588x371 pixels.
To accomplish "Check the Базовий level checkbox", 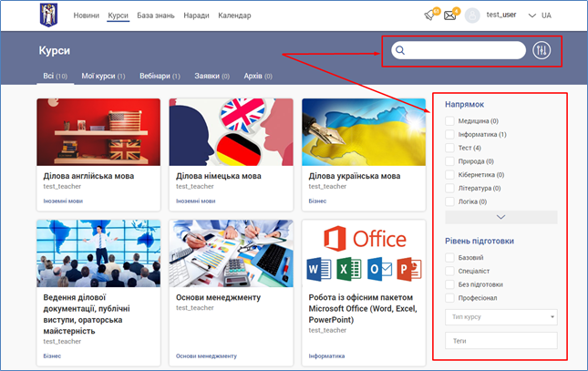I will coord(449,258).
